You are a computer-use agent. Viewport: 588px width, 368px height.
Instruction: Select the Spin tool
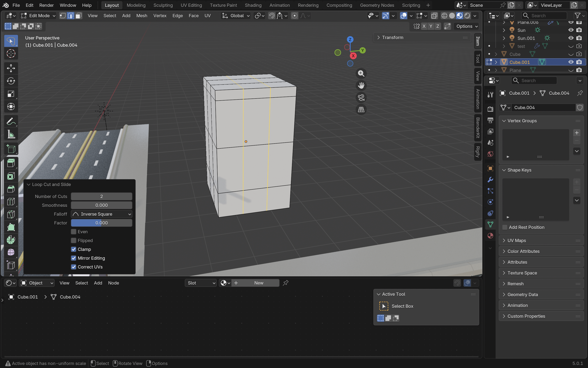point(11,240)
